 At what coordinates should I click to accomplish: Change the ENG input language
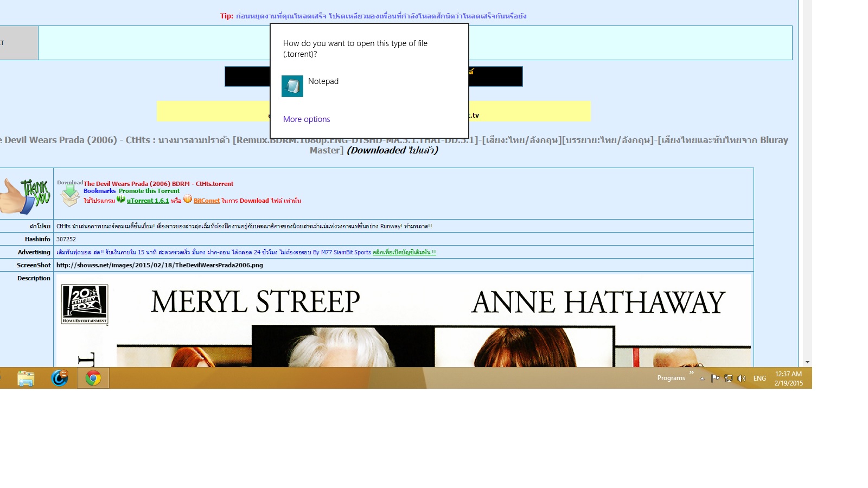[759, 378]
